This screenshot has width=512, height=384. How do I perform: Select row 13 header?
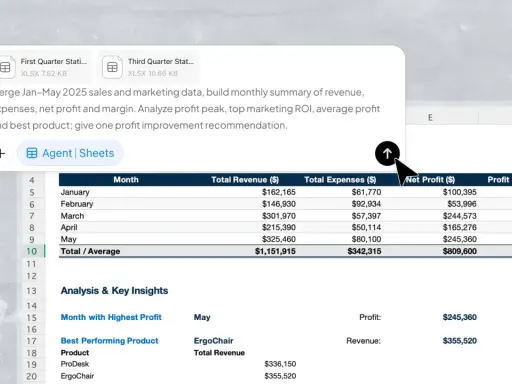32,291
